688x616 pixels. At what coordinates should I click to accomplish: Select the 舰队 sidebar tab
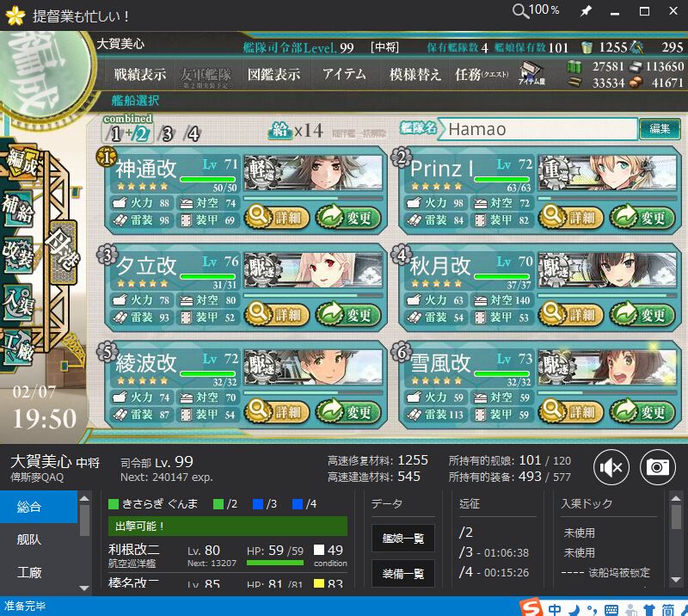click(39, 539)
